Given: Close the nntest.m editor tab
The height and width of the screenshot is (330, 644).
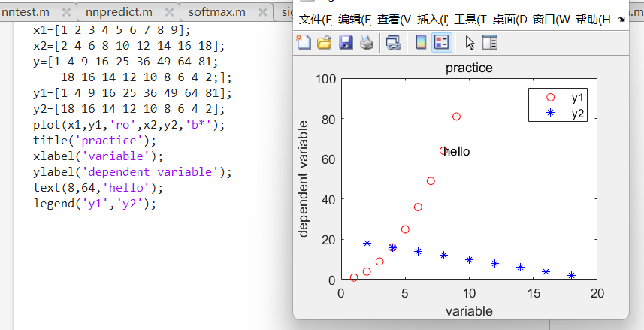Looking at the screenshot, I should pos(65,12).
